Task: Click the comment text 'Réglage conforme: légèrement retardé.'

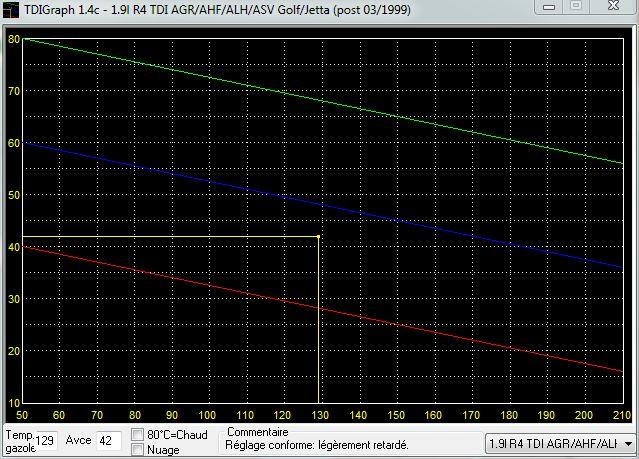Action: pyautogui.click(x=317, y=445)
